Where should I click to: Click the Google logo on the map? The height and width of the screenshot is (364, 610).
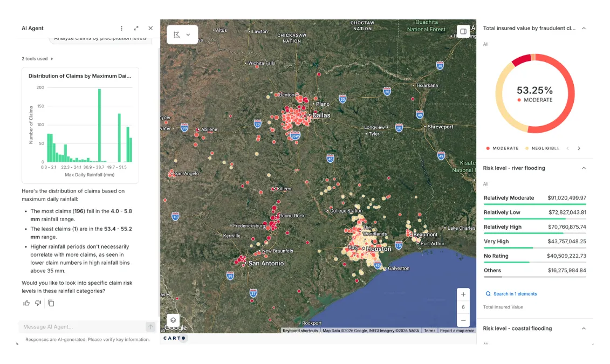[x=176, y=328]
